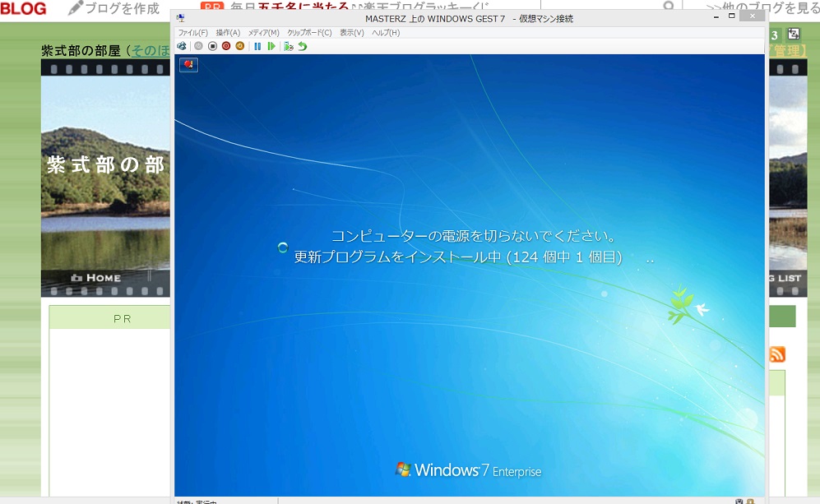Open the メディア(M) menu

263,32
